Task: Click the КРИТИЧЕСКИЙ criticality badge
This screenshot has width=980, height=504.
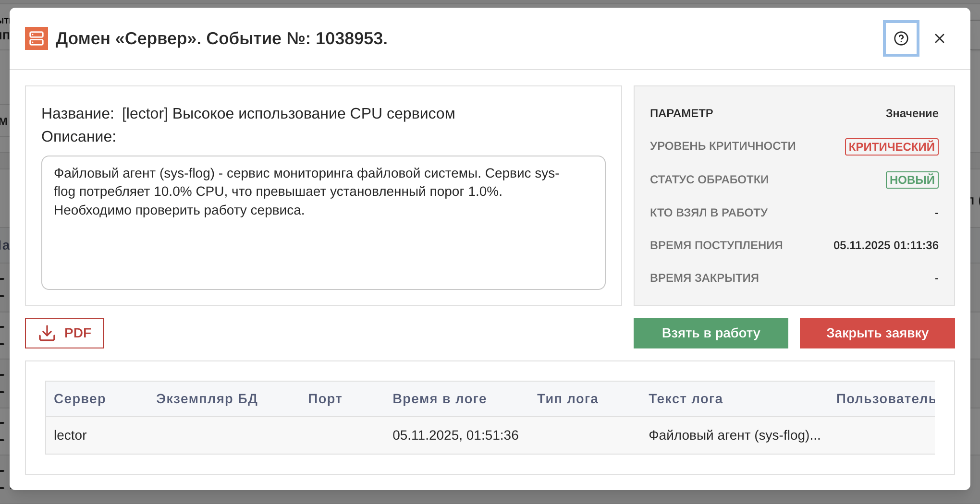Action: [892, 147]
